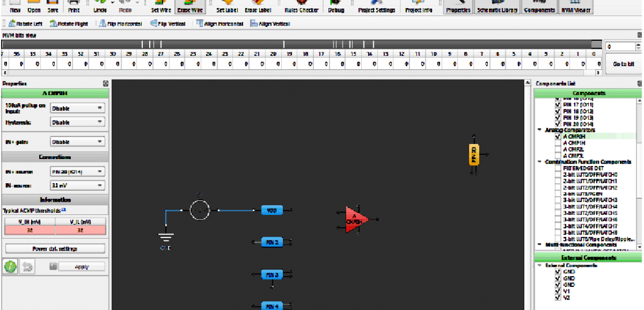Uncheck the V2 external component
The width and height of the screenshot is (644, 310).
(558, 298)
